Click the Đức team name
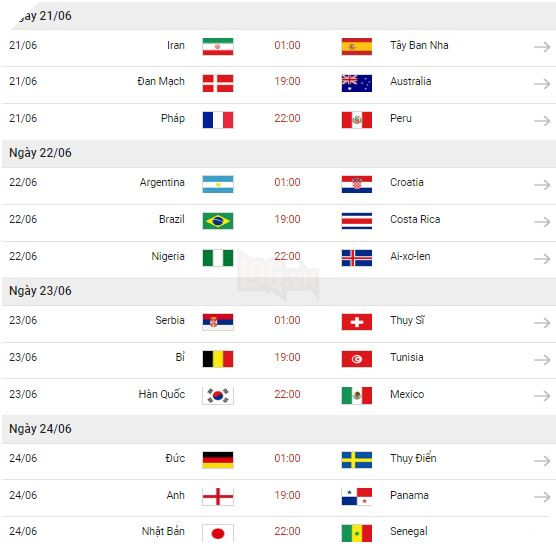The height and width of the screenshot is (550, 556). 175,458
